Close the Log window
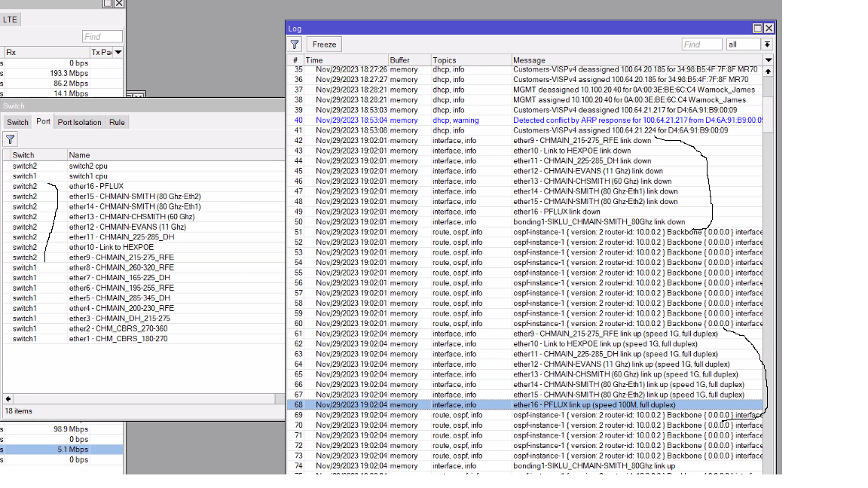868x488 pixels. (x=769, y=28)
